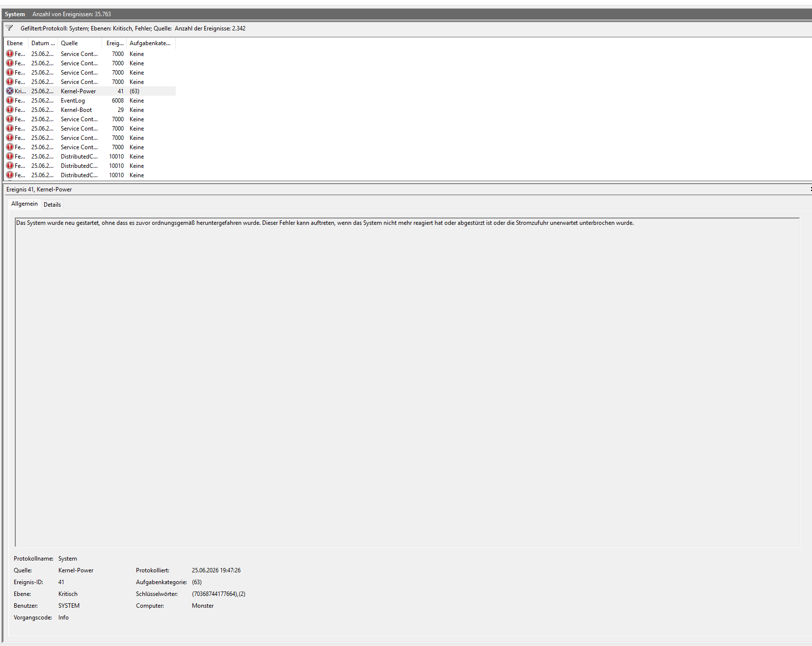Click the error icon on EventLog row
This screenshot has width=812, height=646.
coord(10,100)
